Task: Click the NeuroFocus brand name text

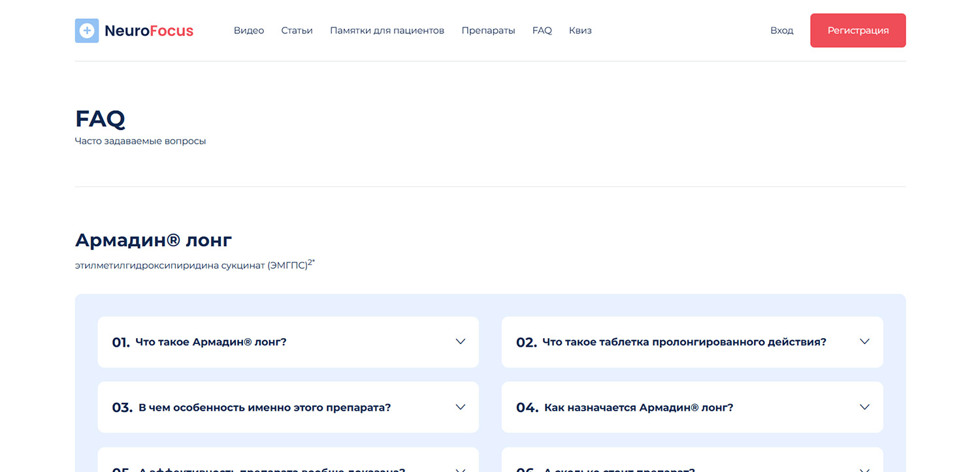Action: (149, 31)
